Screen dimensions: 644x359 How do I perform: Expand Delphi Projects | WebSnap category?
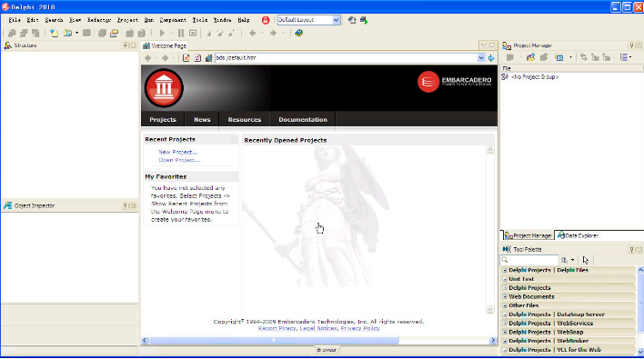505,333
